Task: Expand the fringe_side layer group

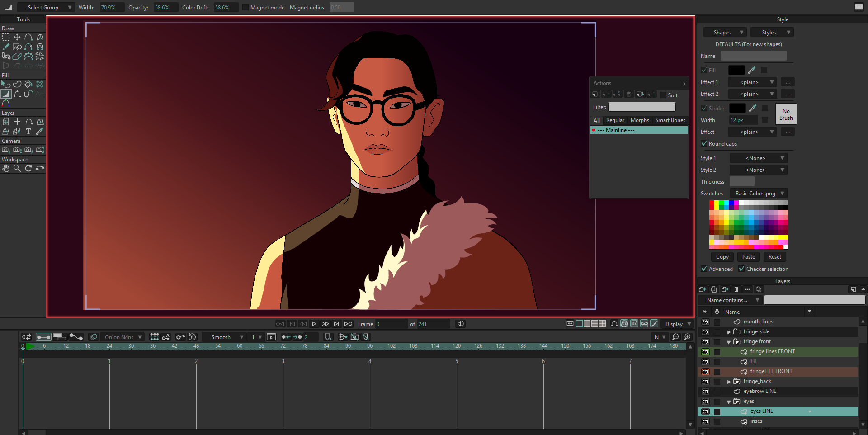Action: click(x=729, y=332)
